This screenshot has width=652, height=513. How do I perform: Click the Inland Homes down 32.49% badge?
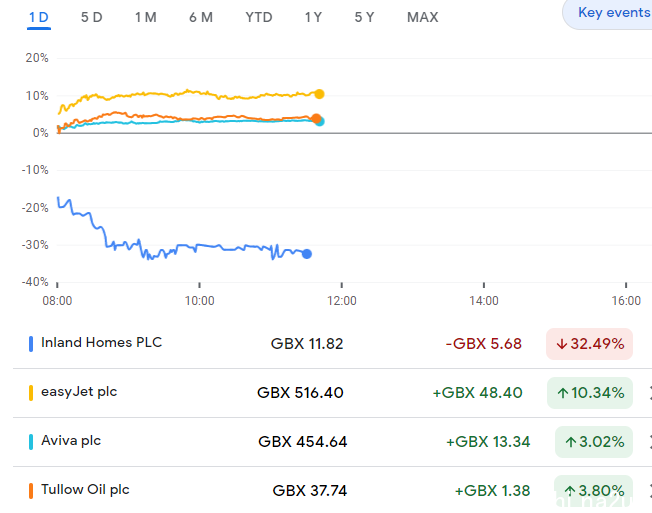coord(589,344)
